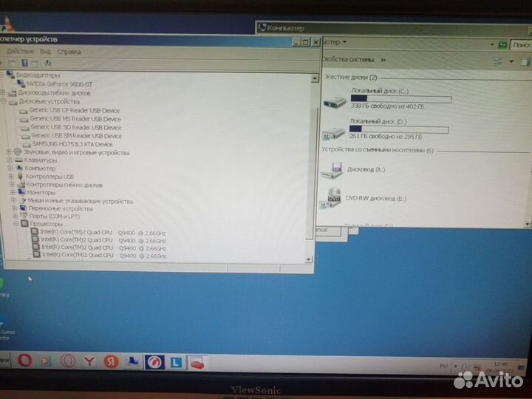Expand the Переносные устройства node

pos(14,208)
